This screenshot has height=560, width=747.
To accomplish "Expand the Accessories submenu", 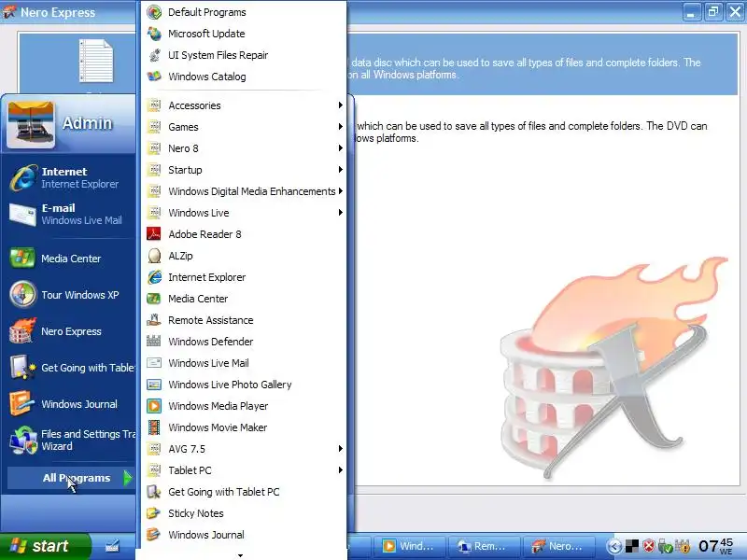I will (x=244, y=105).
